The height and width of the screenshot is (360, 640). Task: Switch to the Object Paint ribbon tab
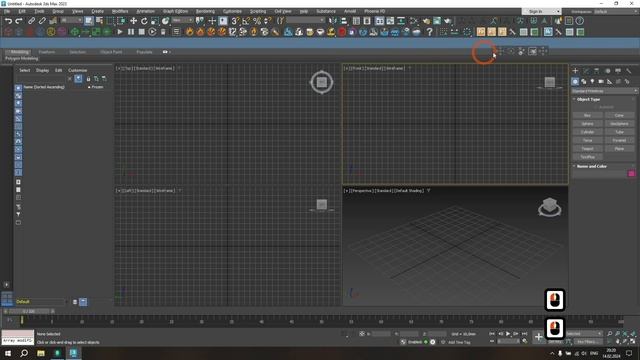(111, 52)
